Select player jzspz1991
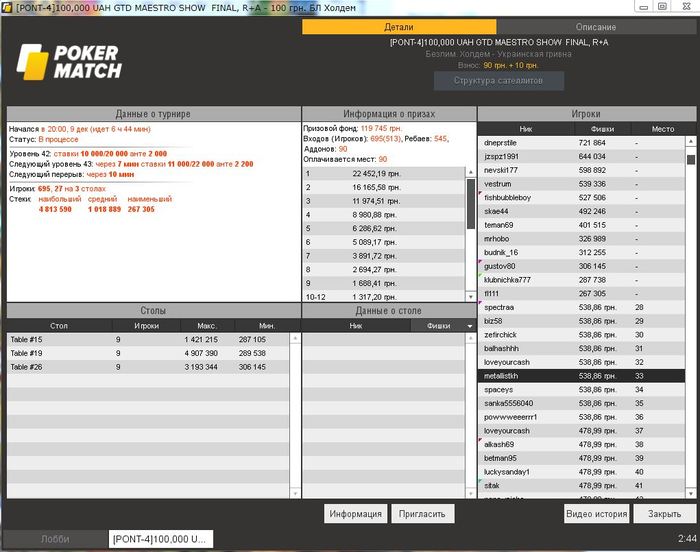 [581, 157]
